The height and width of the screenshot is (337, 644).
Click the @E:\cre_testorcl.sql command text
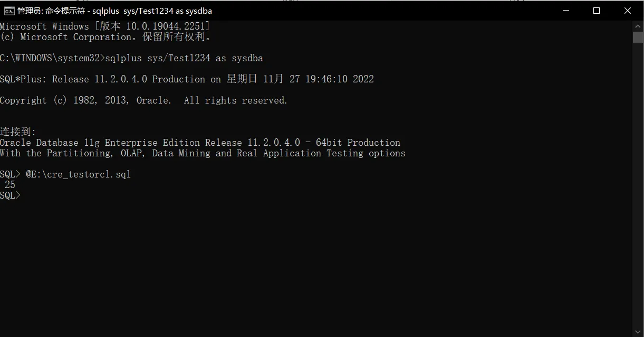tap(78, 174)
